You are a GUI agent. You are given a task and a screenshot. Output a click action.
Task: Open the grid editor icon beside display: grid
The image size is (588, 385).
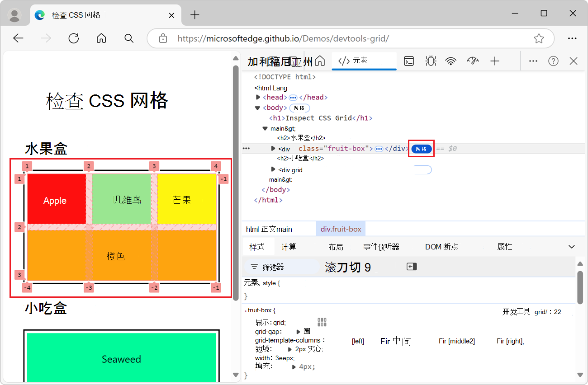point(322,321)
